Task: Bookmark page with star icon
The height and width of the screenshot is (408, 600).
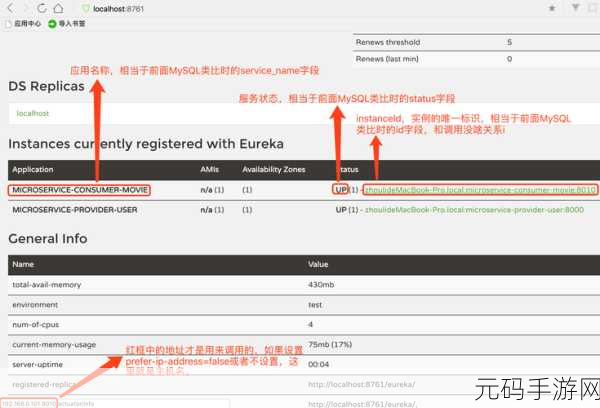Action: [x=552, y=8]
